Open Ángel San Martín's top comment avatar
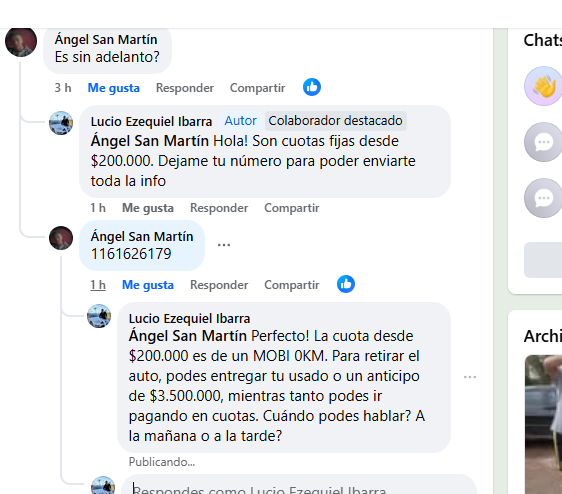 (21, 42)
